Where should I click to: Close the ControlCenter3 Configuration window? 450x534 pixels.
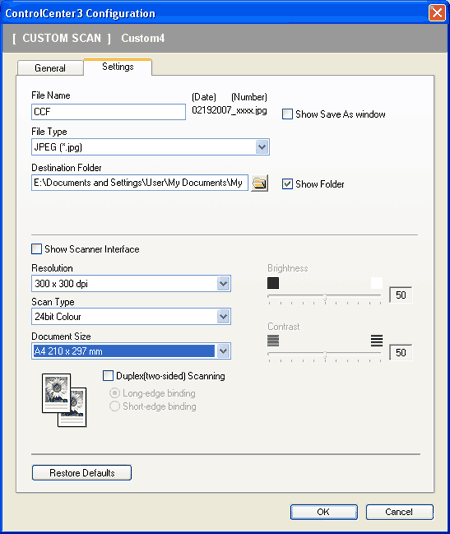tap(437, 13)
